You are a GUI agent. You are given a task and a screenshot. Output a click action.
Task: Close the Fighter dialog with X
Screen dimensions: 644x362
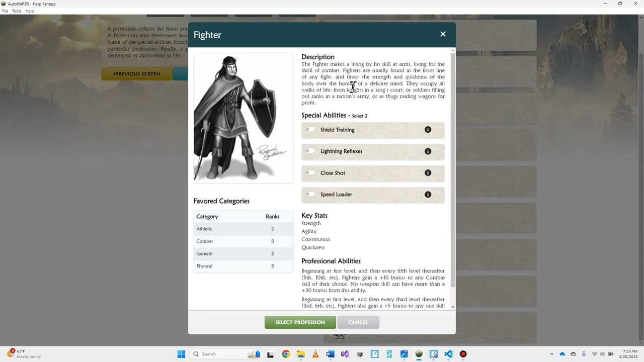[x=443, y=34]
